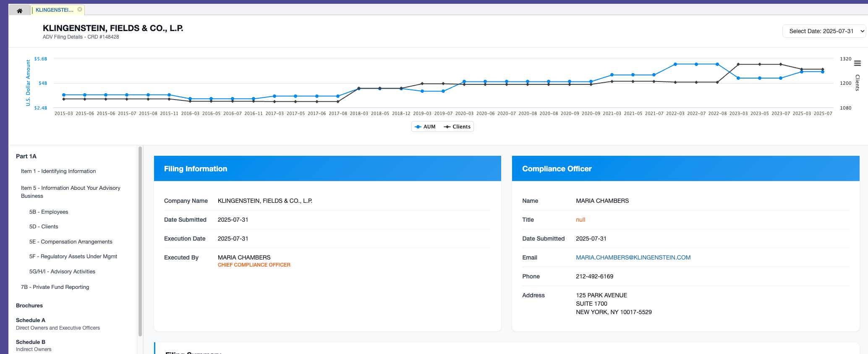Close the KLINGENSTEI... tab
Image resolution: width=868 pixels, height=354 pixels.
point(80,9)
